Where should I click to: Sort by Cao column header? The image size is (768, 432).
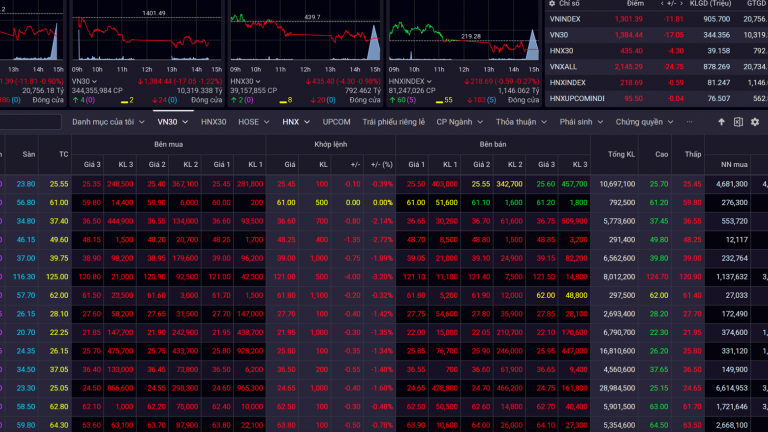[x=661, y=154]
